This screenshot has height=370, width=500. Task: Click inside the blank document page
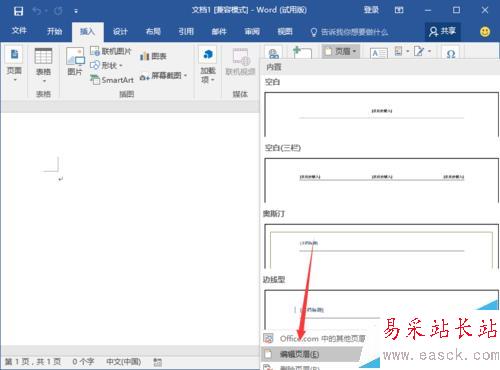[130, 230]
